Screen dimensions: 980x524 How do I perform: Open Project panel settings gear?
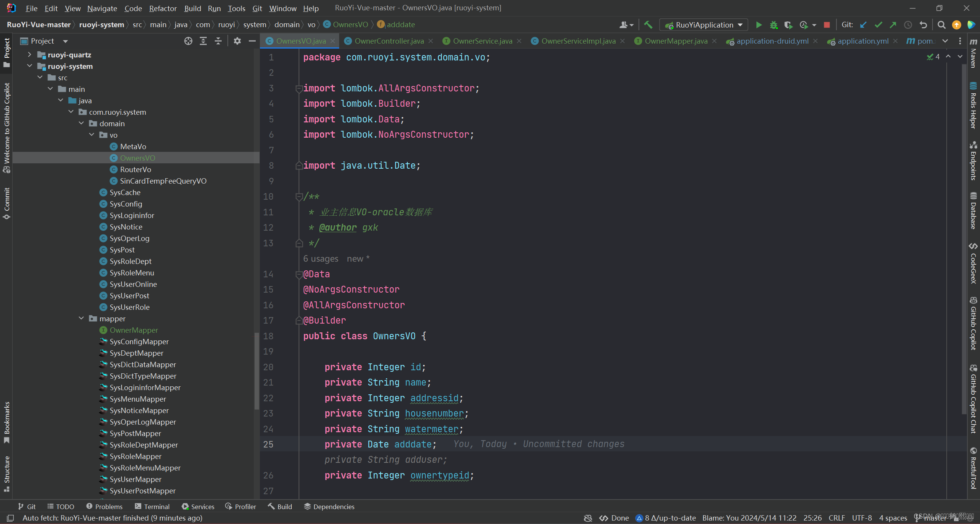(x=237, y=41)
